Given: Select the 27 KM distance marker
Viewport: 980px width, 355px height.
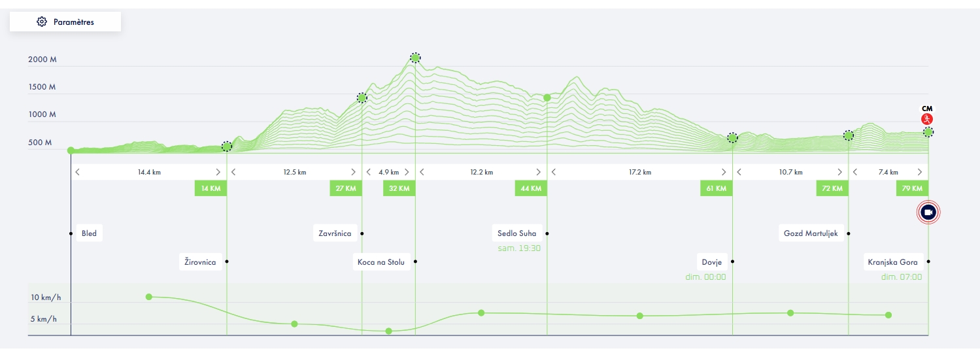Looking at the screenshot, I should point(345,188).
